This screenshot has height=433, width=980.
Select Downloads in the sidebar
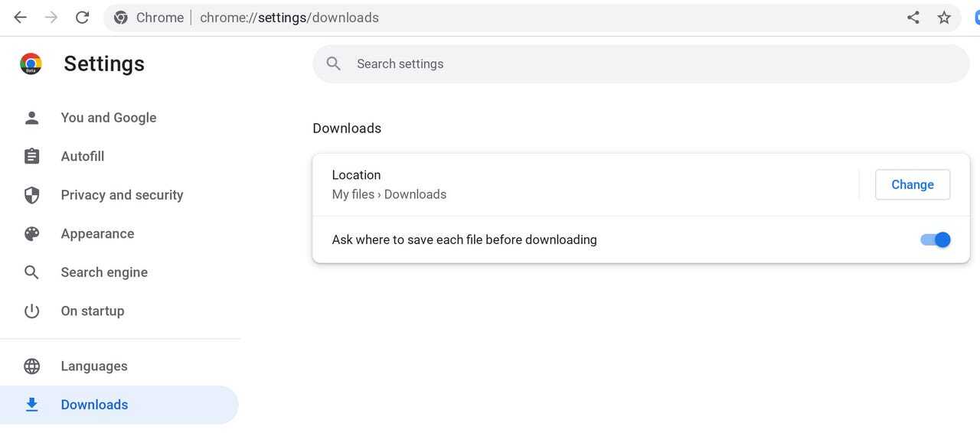coord(94,405)
